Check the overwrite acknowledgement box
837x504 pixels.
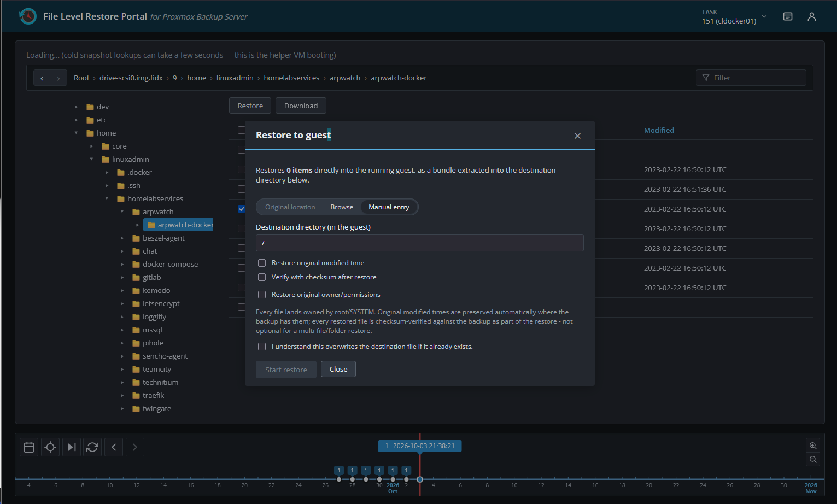tap(262, 347)
